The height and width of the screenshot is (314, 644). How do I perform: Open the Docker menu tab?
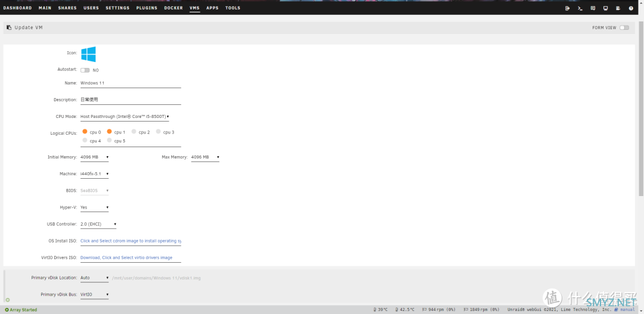(x=174, y=8)
